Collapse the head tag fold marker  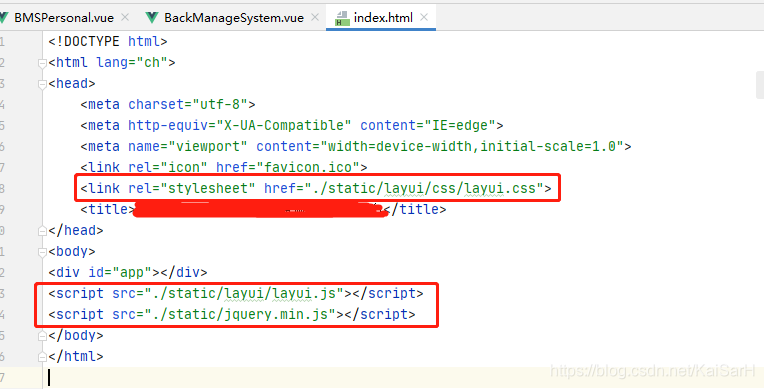click(x=42, y=84)
